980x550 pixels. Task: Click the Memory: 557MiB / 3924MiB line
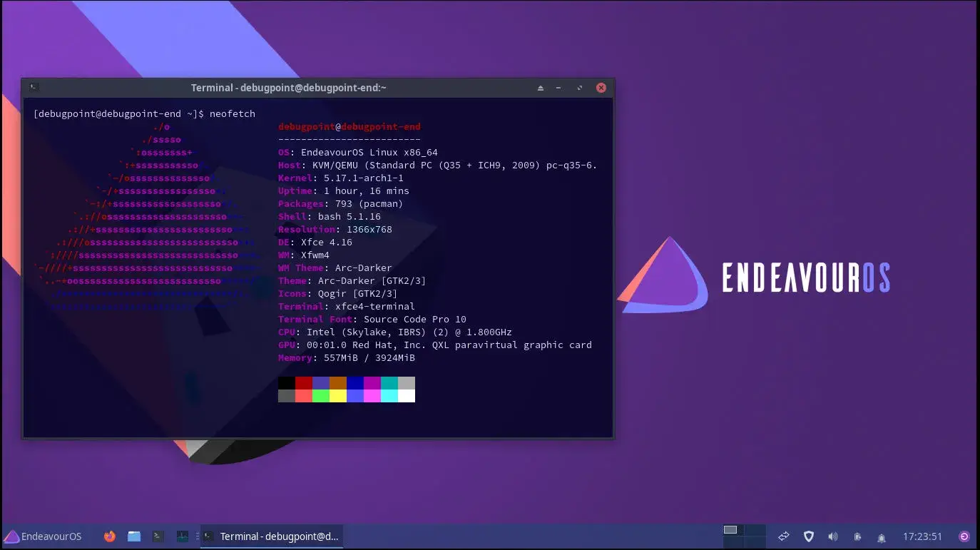[x=347, y=358]
